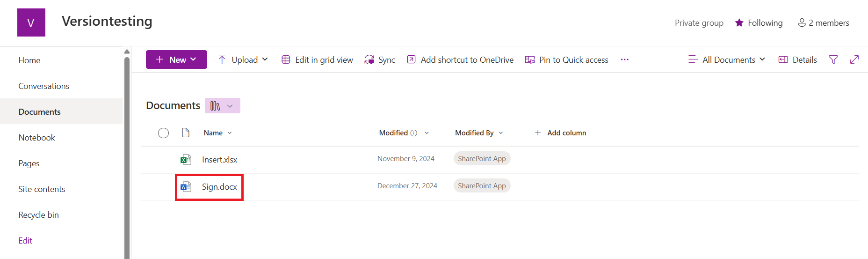Click the Versiontesting site logo tile
Viewport: 868px width, 259px height.
tap(31, 22)
